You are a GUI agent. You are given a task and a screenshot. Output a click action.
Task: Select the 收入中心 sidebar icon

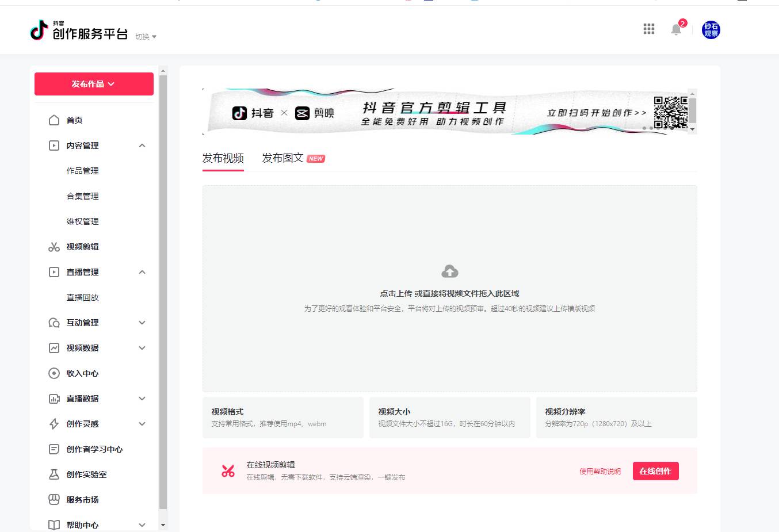click(54, 373)
